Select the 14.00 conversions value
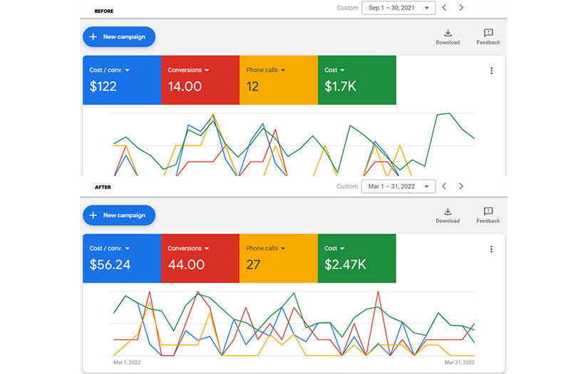Viewport: 588px width, 374px height. click(x=185, y=87)
